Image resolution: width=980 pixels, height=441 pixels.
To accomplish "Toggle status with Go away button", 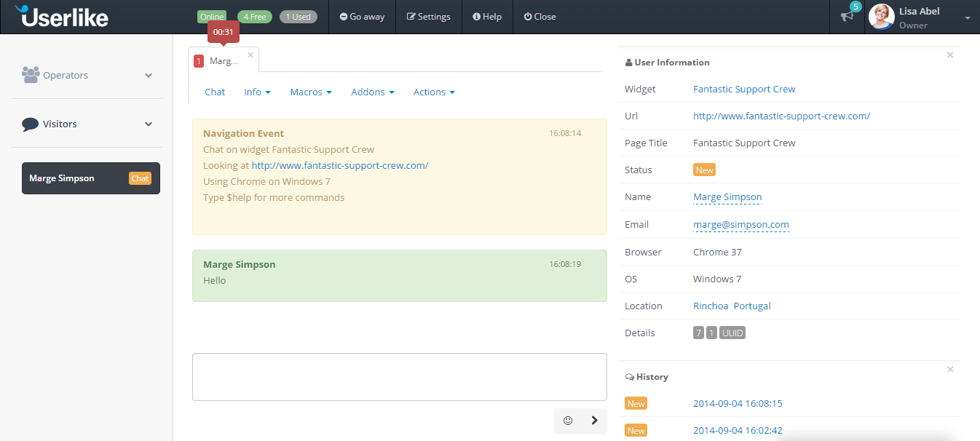I will pos(362,17).
